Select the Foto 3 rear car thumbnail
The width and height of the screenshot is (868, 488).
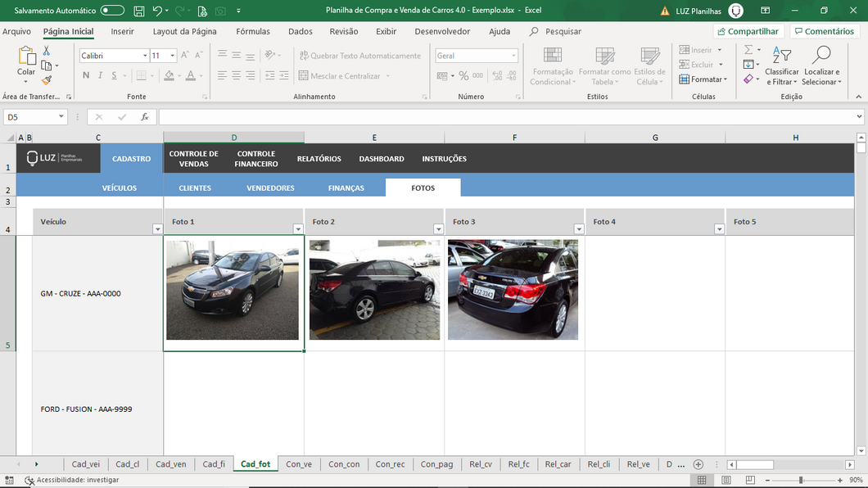tap(513, 289)
